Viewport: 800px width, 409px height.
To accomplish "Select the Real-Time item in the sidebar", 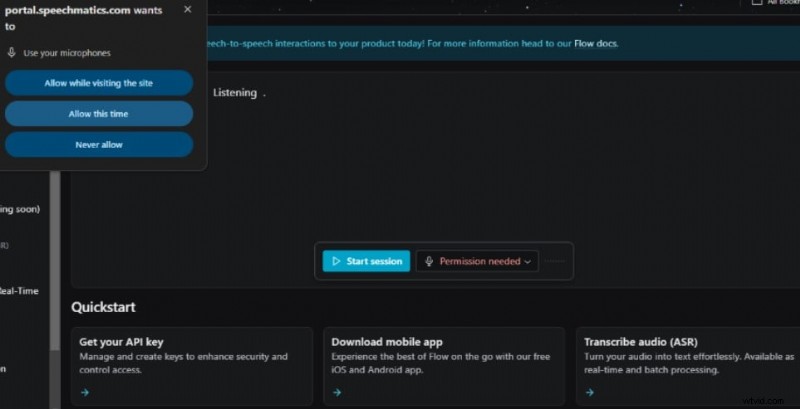I will pos(20,291).
